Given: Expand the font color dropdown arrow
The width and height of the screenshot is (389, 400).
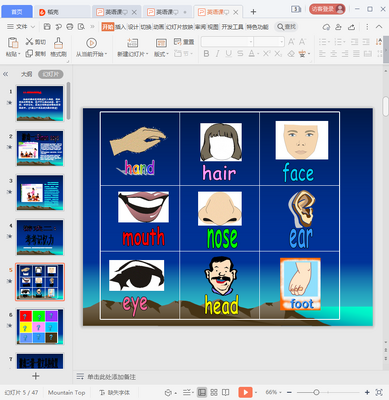Looking at the screenshot, I should [258, 54].
